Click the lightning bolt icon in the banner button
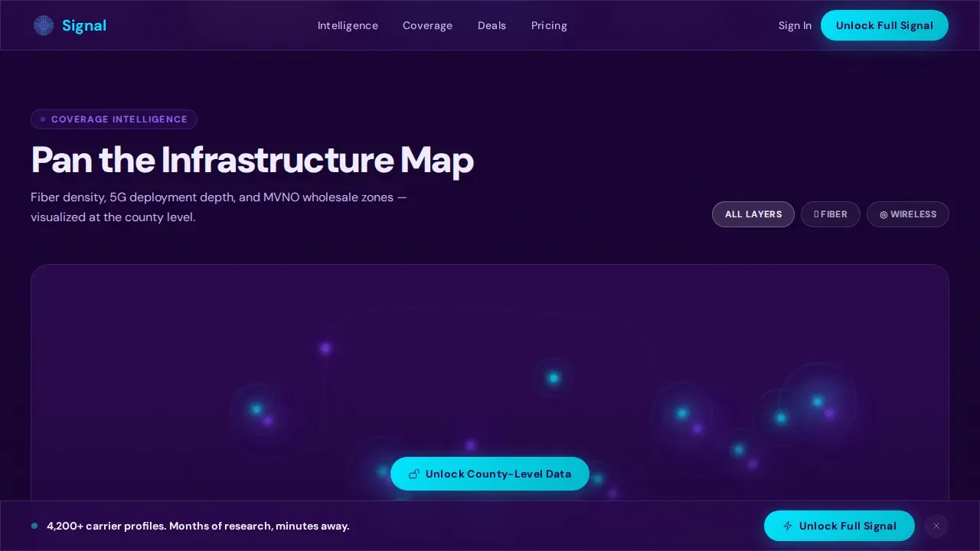 pos(788,526)
